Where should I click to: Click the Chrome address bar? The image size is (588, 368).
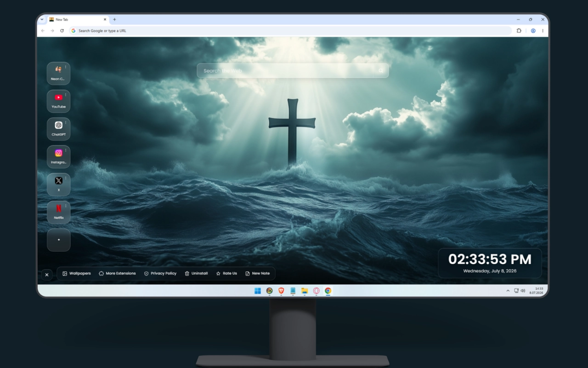(x=290, y=31)
